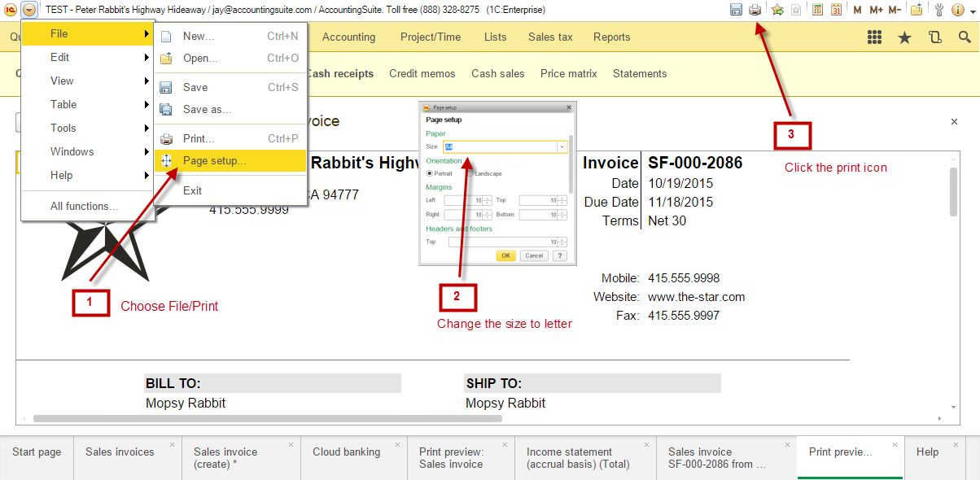This screenshot has height=480, width=980.
Task: Click the wrench settings icon in the toolbar
Action: click(938, 9)
